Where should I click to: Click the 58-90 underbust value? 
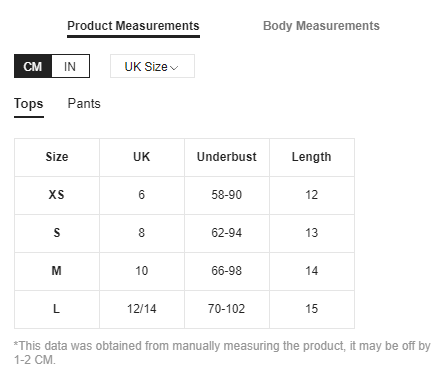pyautogui.click(x=227, y=195)
